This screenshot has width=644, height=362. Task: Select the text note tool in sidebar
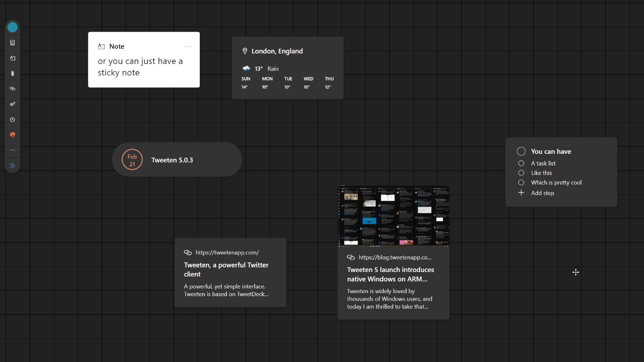click(x=13, y=58)
